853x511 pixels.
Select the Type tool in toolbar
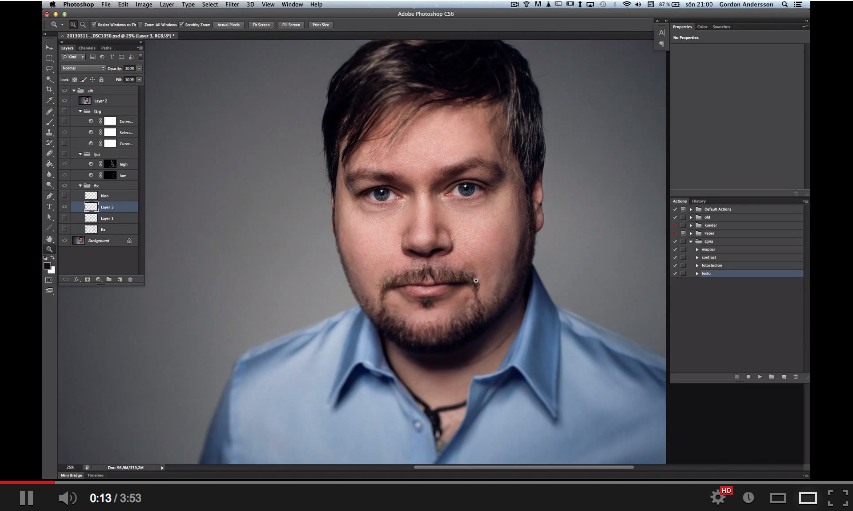click(50, 207)
